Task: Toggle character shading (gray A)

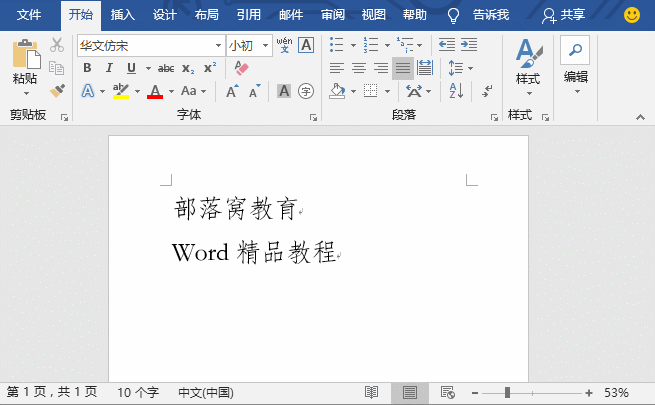Action: 284,91
